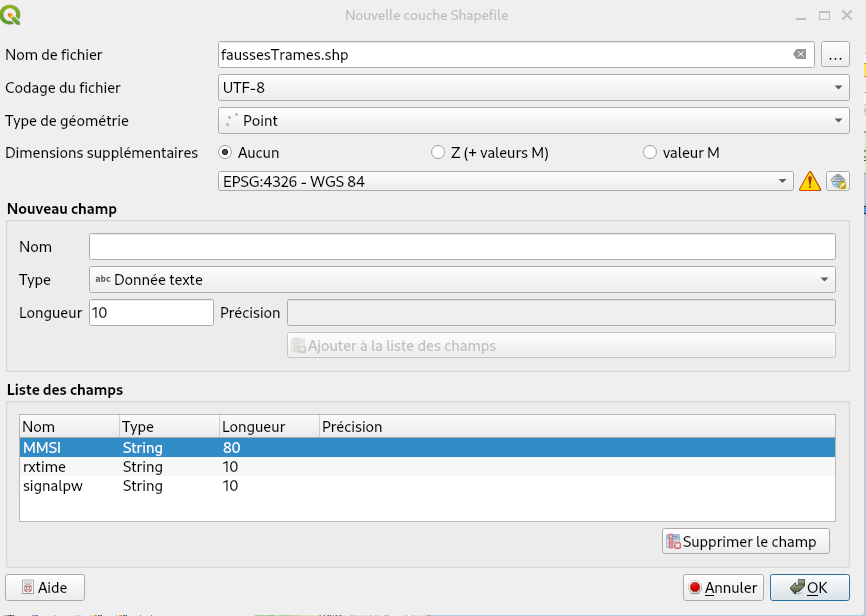Image resolution: width=866 pixels, height=616 pixels.
Task: Select the 'valeur M' radio button
Action: tap(650, 153)
